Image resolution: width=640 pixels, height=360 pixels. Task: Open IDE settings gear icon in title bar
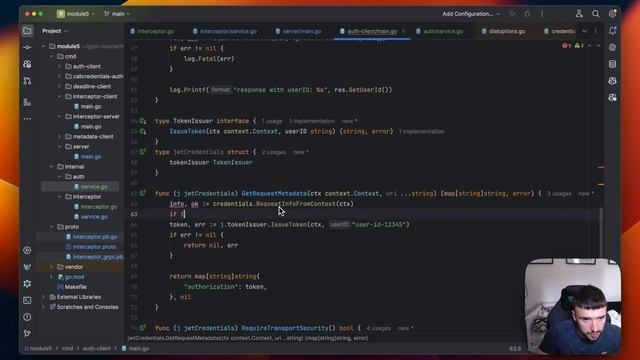612,14
